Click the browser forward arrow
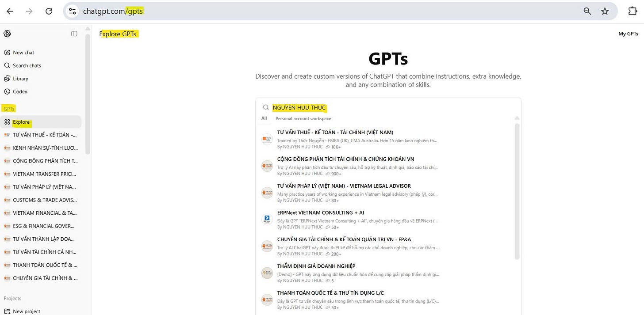The image size is (644, 315). tap(29, 11)
